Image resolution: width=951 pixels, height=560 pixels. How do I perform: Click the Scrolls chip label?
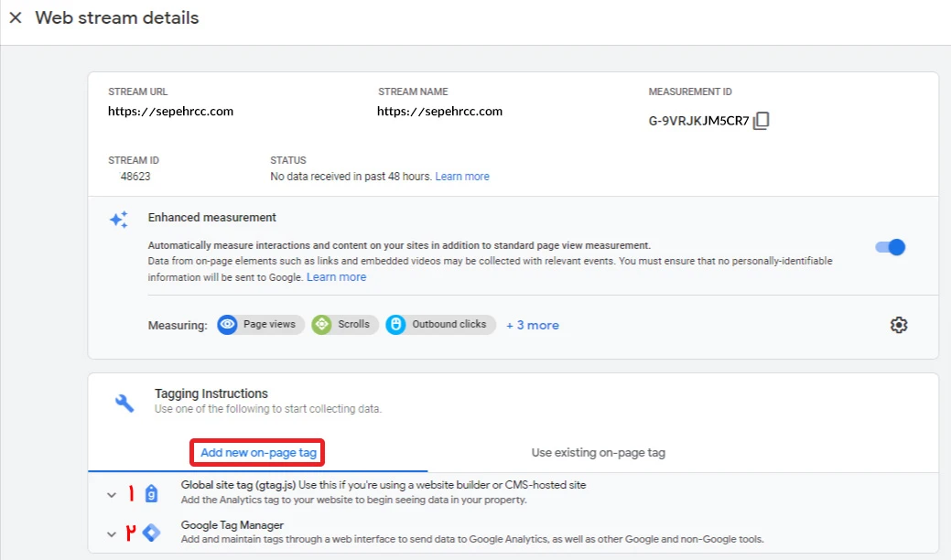pyautogui.click(x=353, y=324)
